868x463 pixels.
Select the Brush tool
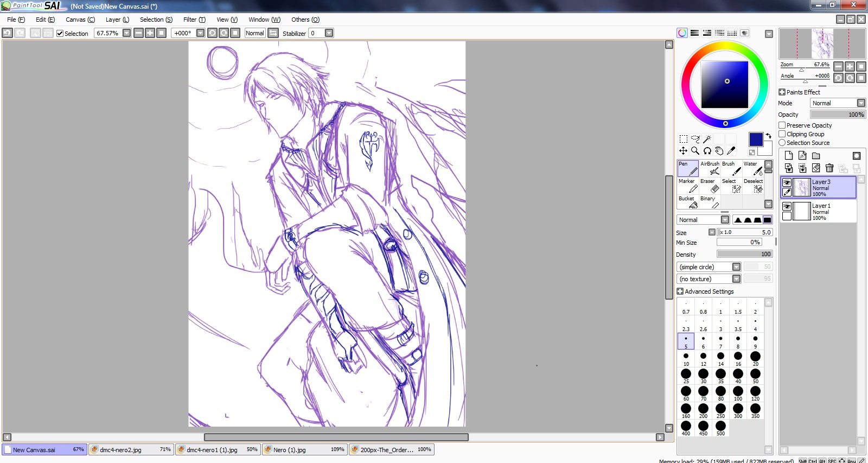(731, 168)
